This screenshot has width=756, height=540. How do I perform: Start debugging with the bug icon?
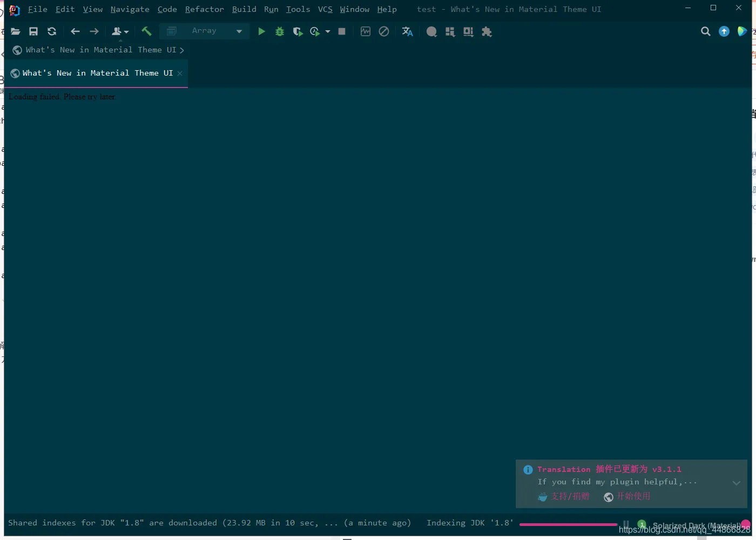tap(280, 32)
